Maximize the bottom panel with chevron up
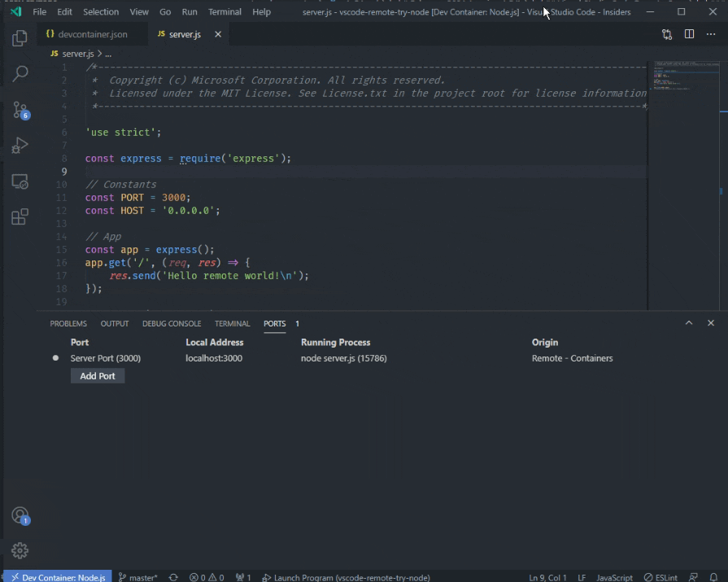The height and width of the screenshot is (582, 728). pyautogui.click(x=689, y=323)
